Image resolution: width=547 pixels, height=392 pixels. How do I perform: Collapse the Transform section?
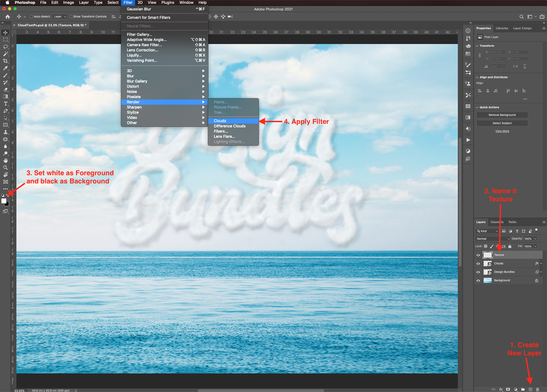coord(477,46)
